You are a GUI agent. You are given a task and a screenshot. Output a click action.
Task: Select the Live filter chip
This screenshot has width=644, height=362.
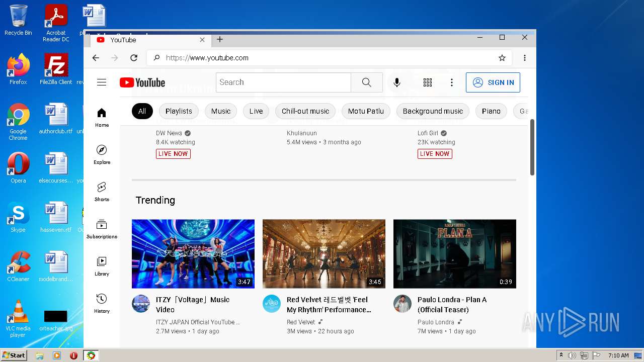point(256,111)
